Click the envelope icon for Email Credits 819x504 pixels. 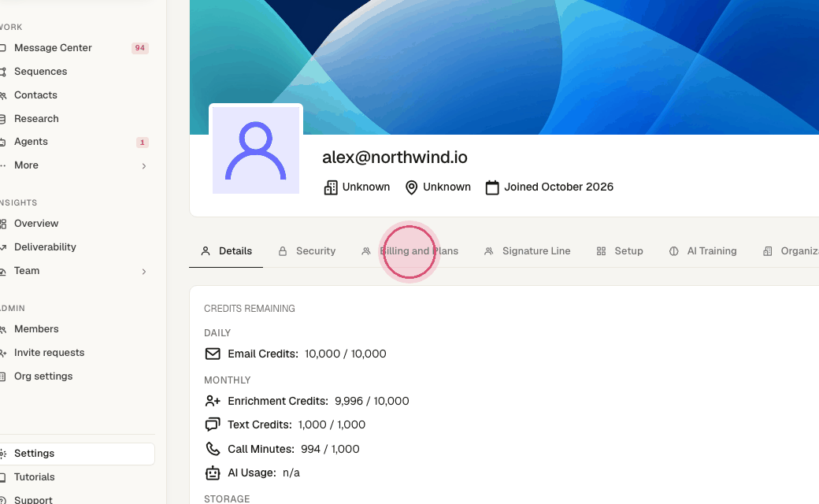[x=213, y=354]
